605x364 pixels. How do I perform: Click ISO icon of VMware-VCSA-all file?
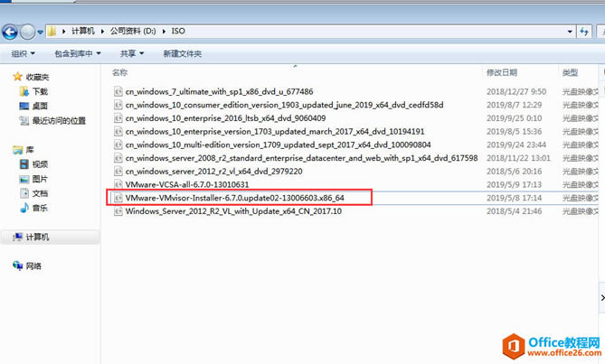[118, 184]
